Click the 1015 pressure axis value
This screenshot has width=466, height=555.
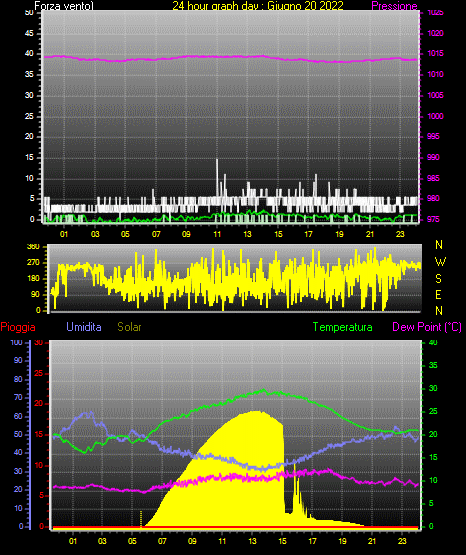point(435,53)
